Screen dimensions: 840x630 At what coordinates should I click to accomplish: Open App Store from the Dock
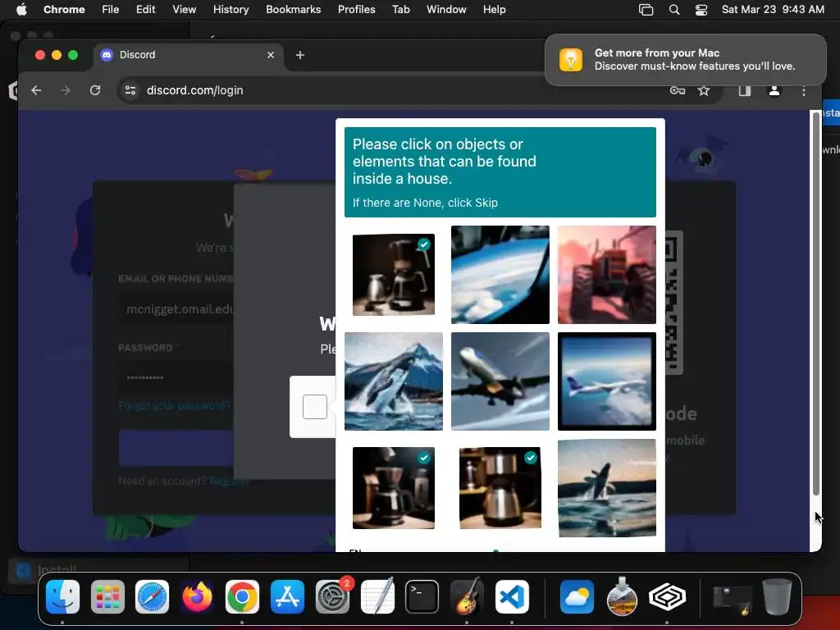point(287,596)
